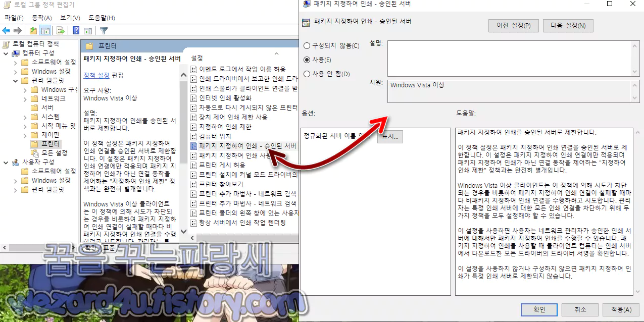The width and height of the screenshot is (644, 322).
Task: Click the filter toolbar icon
Action: tap(104, 30)
